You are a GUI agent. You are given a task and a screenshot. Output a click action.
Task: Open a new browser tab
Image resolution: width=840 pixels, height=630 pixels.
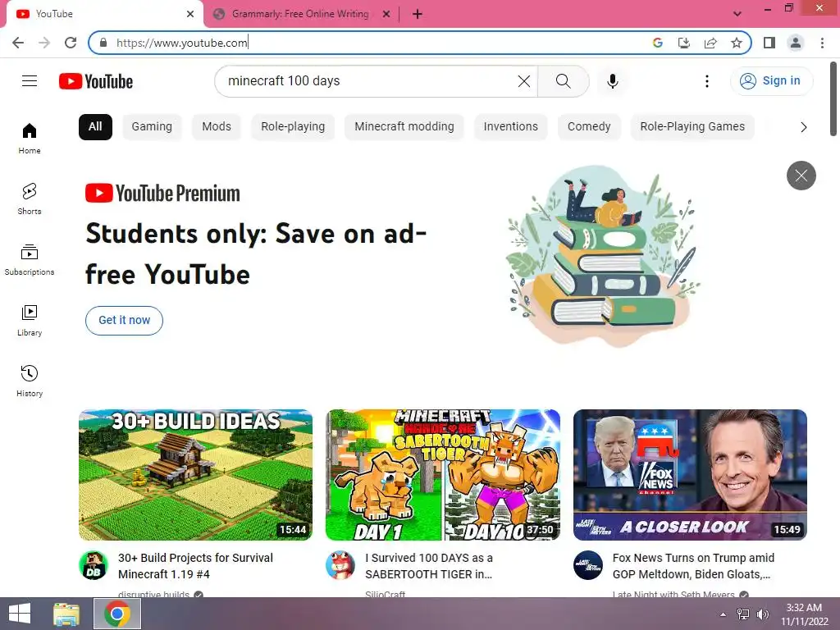[418, 14]
